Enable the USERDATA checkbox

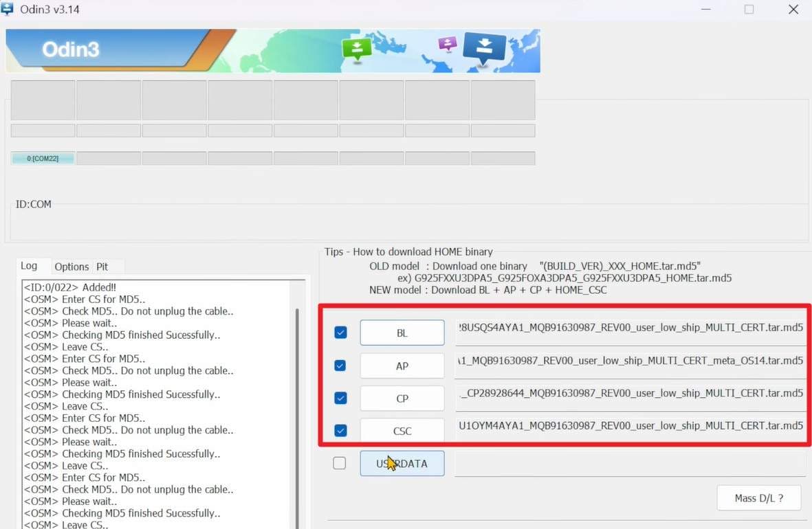coord(340,463)
